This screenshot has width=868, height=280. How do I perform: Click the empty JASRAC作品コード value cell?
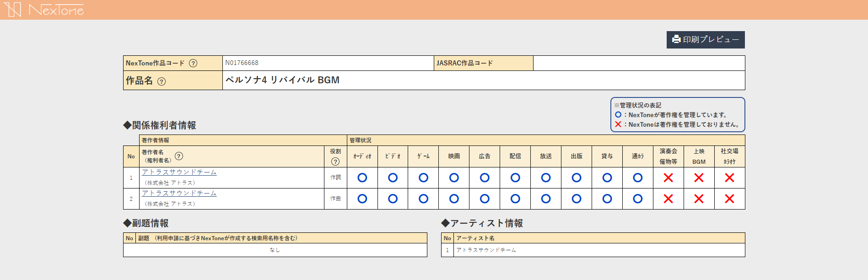click(x=639, y=63)
